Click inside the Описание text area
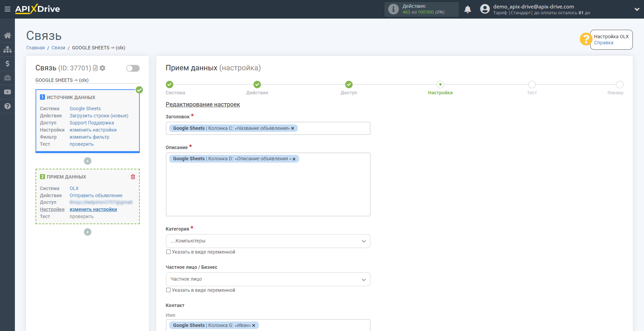644x331 pixels. [268, 184]
